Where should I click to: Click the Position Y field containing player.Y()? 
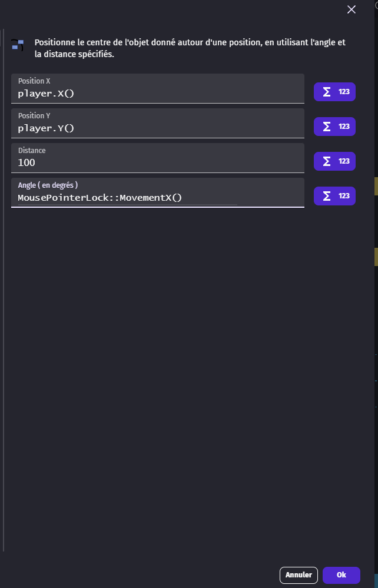(158, 124)
